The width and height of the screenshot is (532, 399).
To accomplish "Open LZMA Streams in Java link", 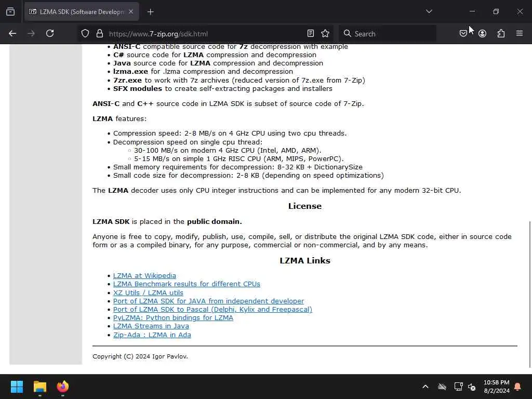I will click(151, 326).
